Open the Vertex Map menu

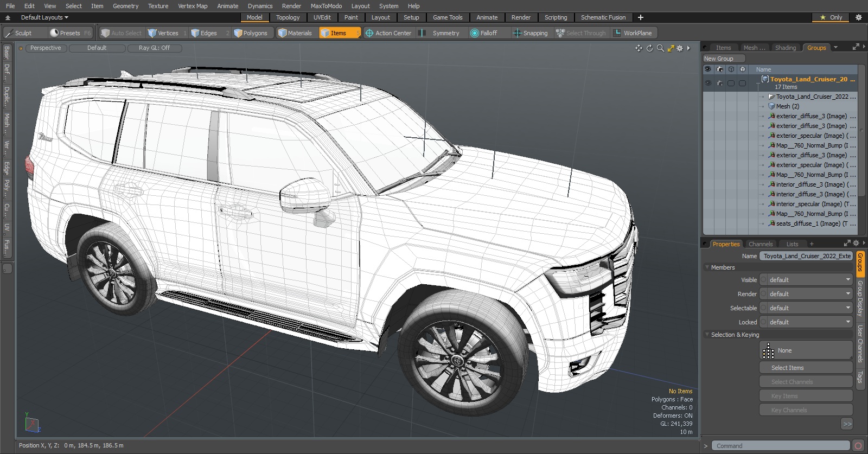point(193,6)
